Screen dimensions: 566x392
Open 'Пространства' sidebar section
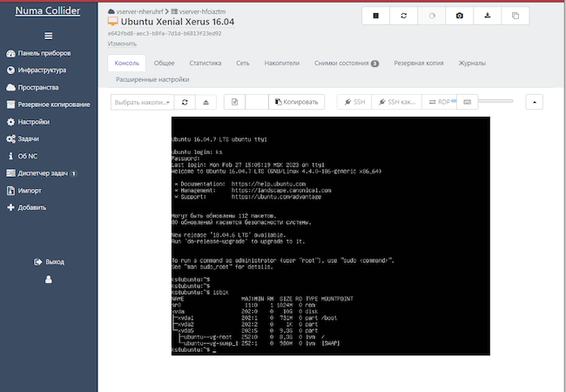(32, 87)
